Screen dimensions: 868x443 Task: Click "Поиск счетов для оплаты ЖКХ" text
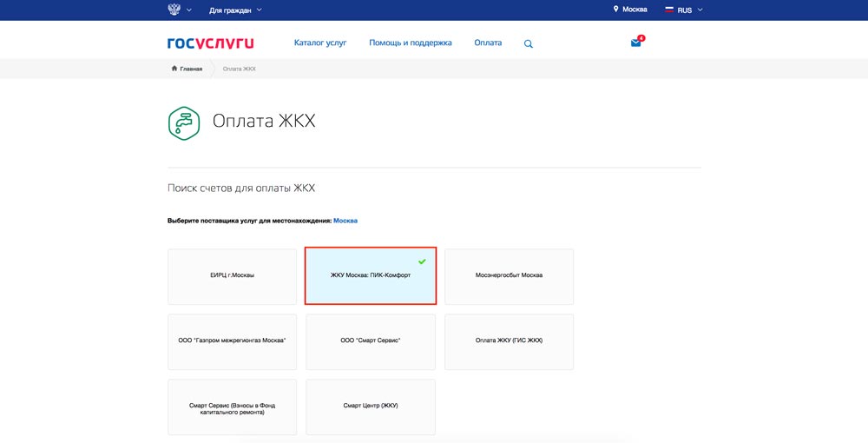[x=241, y=188]
